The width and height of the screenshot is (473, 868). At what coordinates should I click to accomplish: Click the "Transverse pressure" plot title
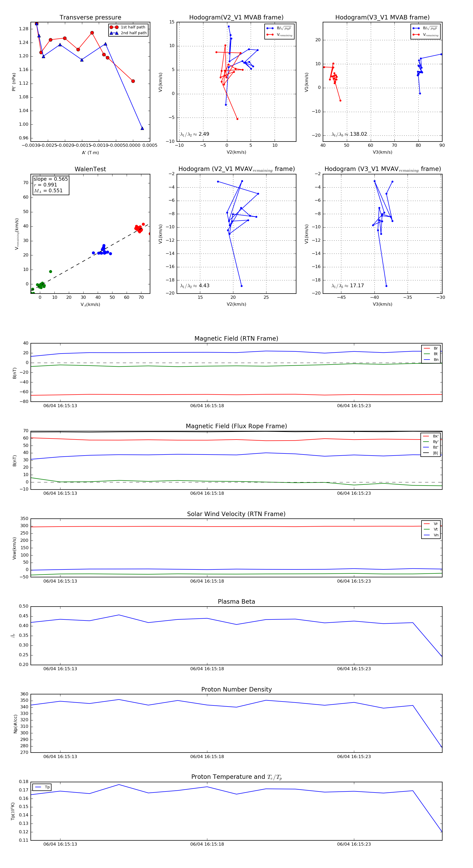pyautogui.click(x=90, y=18)
